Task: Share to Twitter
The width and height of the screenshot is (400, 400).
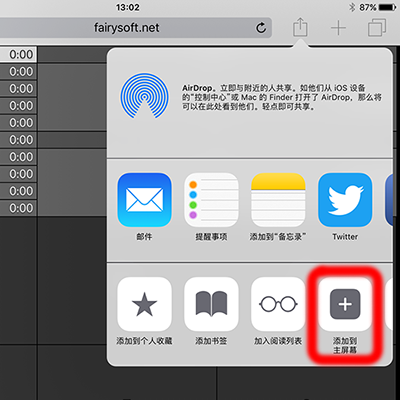Action: click(345, 200)
